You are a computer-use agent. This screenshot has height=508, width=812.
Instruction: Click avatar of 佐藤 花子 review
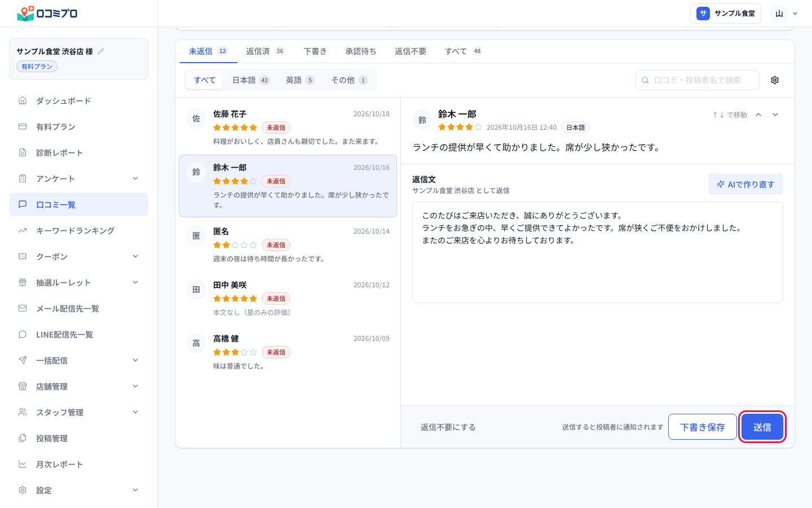point(196,119)
